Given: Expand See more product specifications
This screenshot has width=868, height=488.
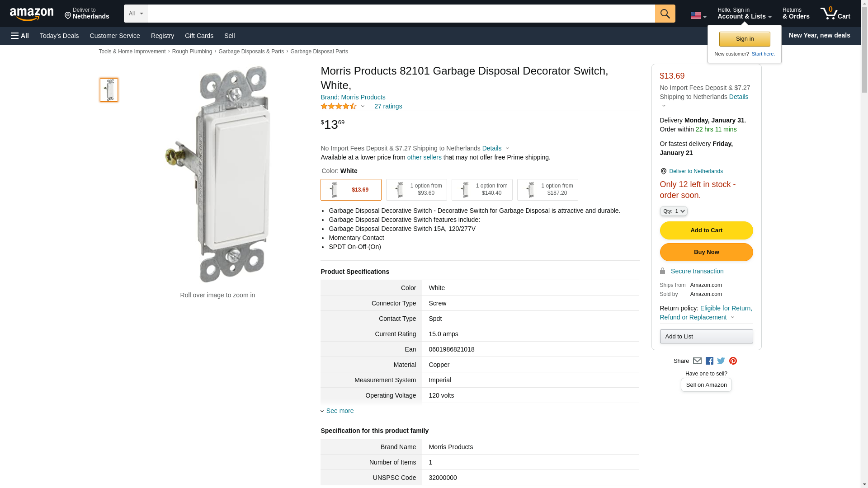Looking at the screenshot, I should (340, 411).
